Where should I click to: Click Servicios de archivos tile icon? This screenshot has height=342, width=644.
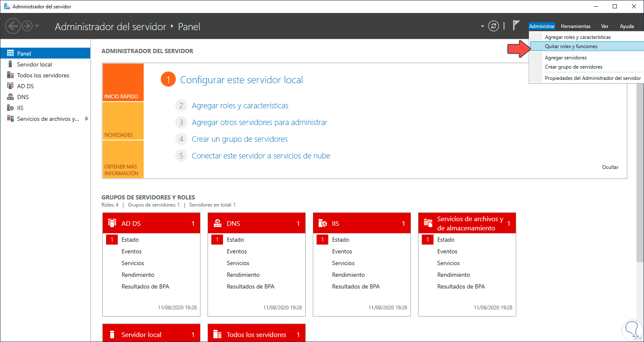click(x=428, y=223)
